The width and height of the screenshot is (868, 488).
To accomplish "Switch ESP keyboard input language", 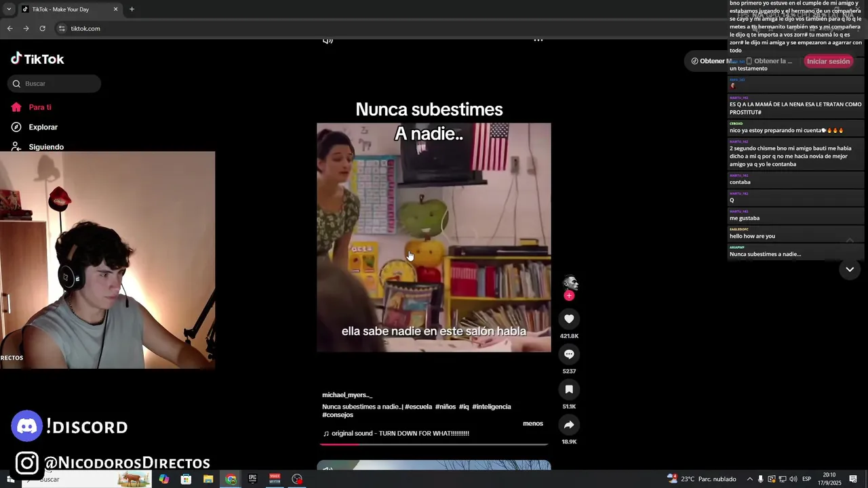I will pyautogui.click(x=806, y=479).
